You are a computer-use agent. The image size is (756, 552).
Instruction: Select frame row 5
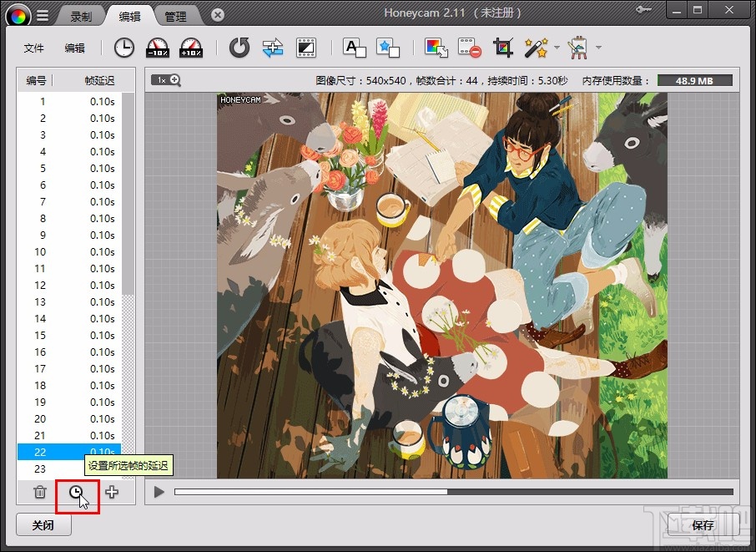tap(69, 169)
